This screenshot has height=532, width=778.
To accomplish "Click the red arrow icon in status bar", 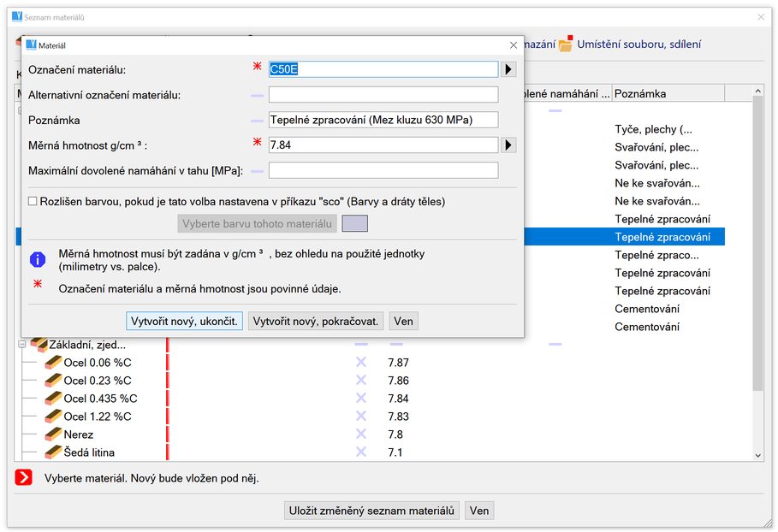I will (x=24, y=477).
